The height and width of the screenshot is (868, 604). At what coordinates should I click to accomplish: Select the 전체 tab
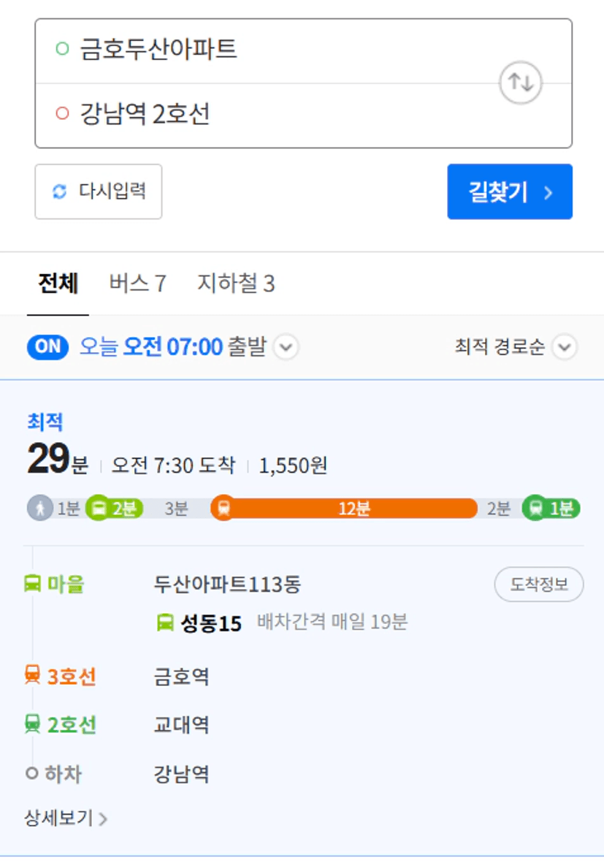click(58, 283)
